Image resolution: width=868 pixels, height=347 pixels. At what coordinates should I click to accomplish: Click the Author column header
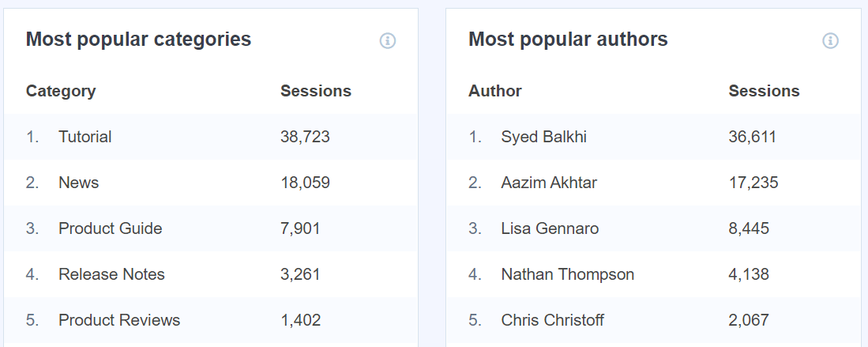[x=495, y=91]
